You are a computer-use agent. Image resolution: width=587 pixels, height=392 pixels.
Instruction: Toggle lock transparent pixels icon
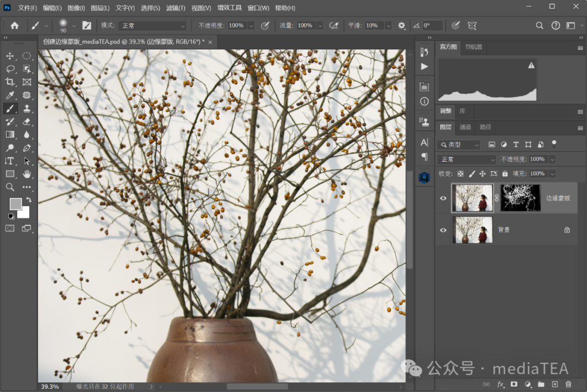(460, 174)
